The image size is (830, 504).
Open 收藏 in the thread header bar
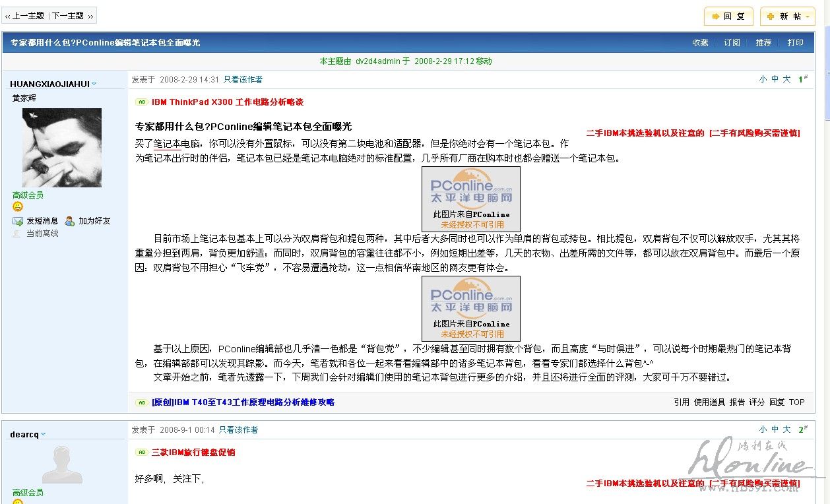point(700,43)
